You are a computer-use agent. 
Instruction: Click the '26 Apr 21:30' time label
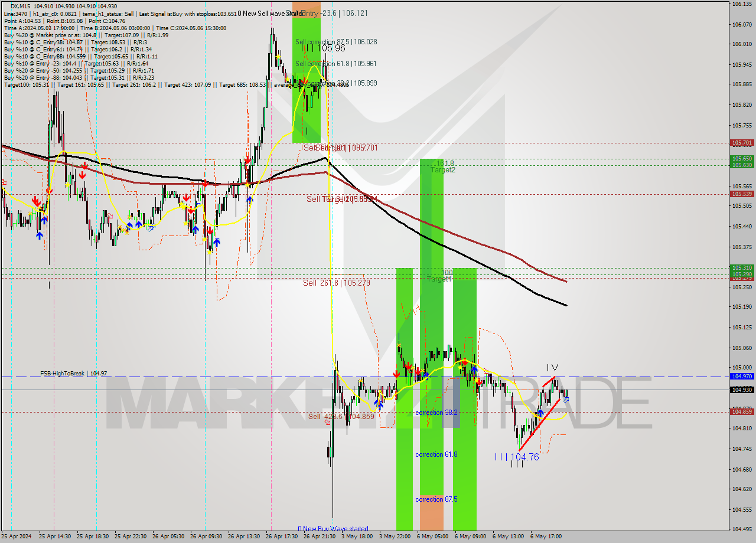pyautogui.click(x=320, y=537)
